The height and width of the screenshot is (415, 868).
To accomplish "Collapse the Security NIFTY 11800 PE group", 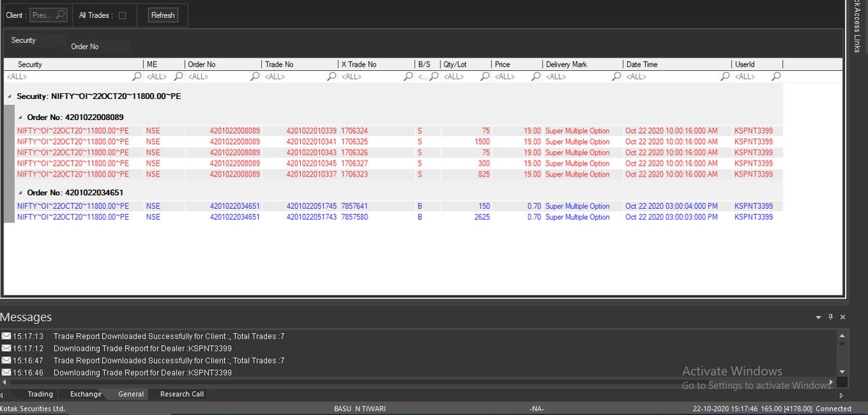I will (9, 96).
